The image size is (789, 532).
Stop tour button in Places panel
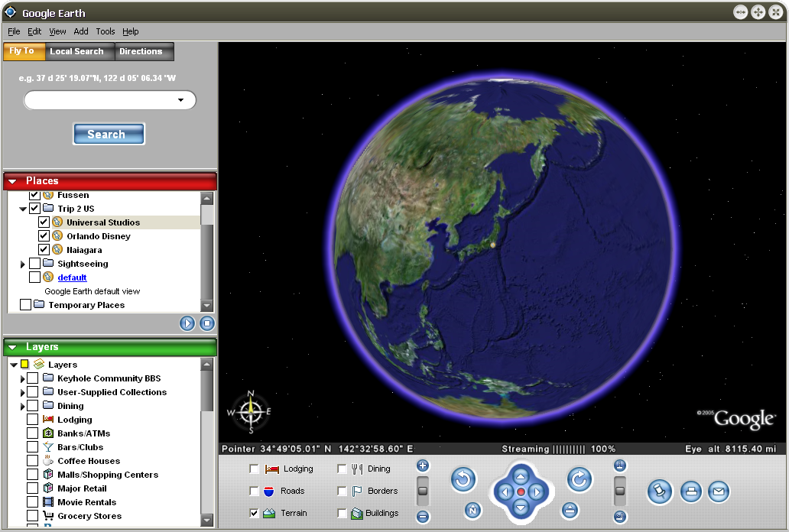pyautogui.click(x=207, y=323)
